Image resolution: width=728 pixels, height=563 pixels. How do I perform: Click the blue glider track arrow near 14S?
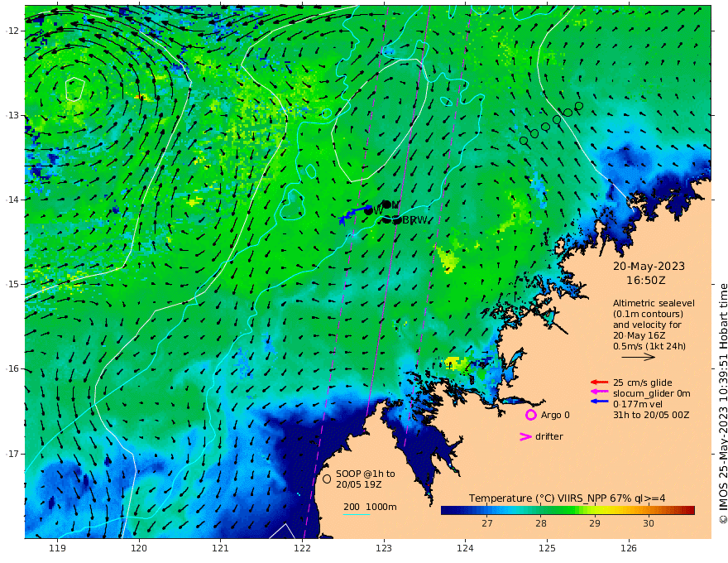click(x=354, y=214)
